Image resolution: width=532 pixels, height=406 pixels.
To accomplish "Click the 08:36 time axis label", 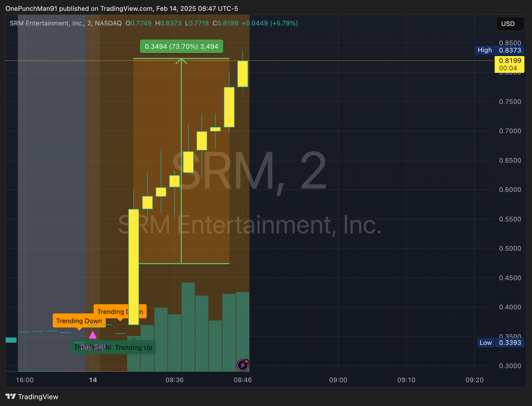I will tap(175, 380).
